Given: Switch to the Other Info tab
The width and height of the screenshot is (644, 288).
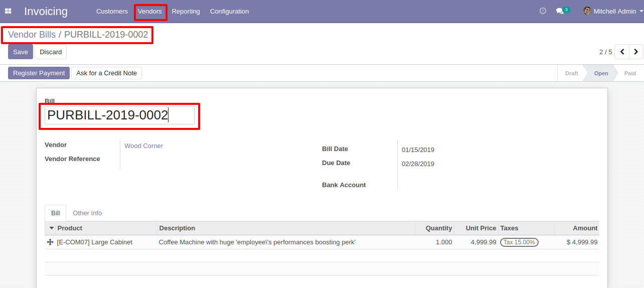Looking at the screenshot, I should [x=87, y=213].
